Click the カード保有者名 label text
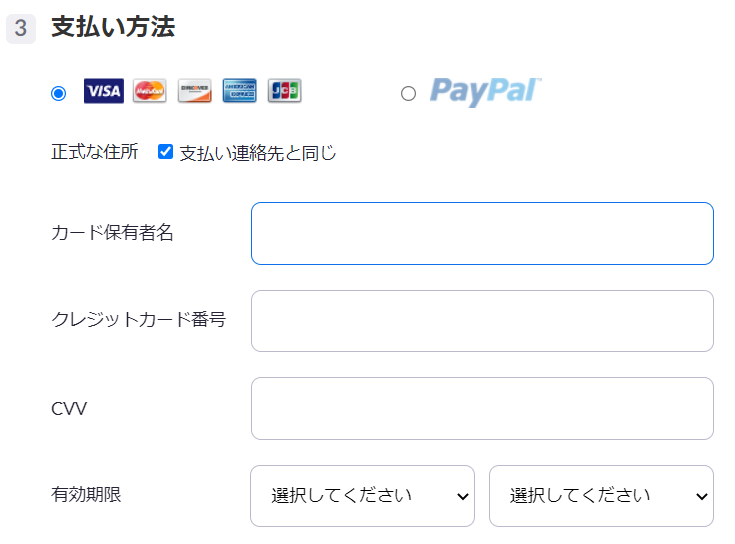 click(x=112, y=233)
